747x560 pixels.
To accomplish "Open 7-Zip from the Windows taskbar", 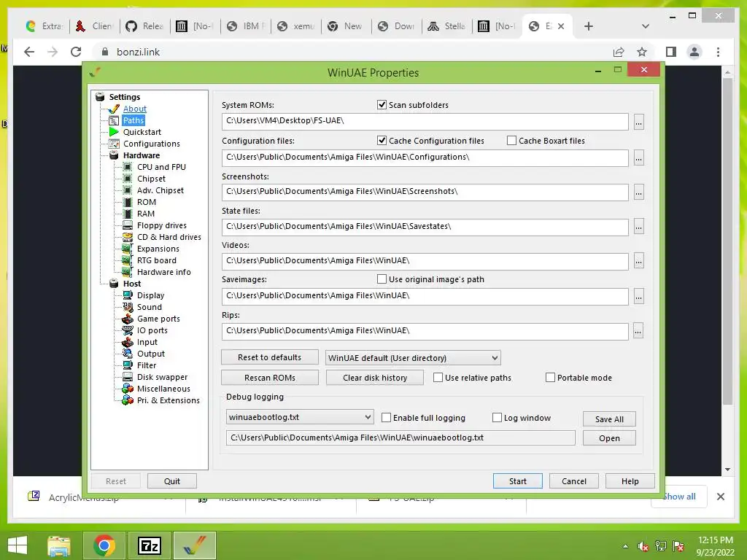I will [x=149, y=545].
